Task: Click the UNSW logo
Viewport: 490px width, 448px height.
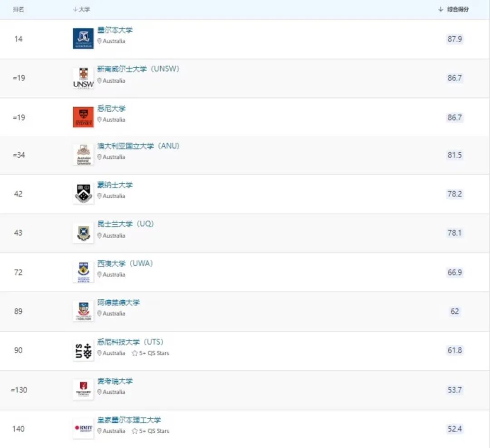Action: pyautogui.click(x=83, y=78)
